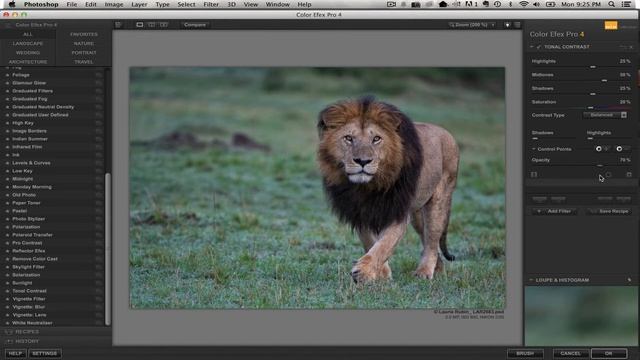640x360 pixels.
Task: Click the Cancel button
Action: 570,353
